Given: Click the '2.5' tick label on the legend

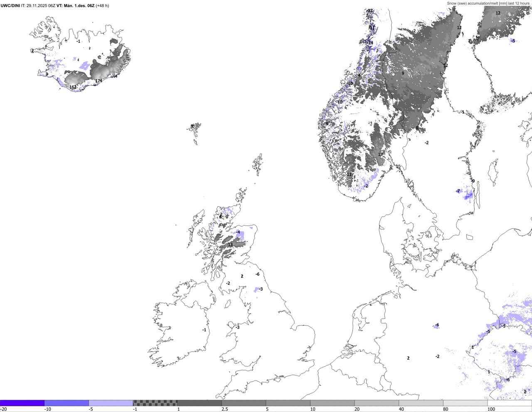Looking at the screenshot, I should tap(225, 409).
